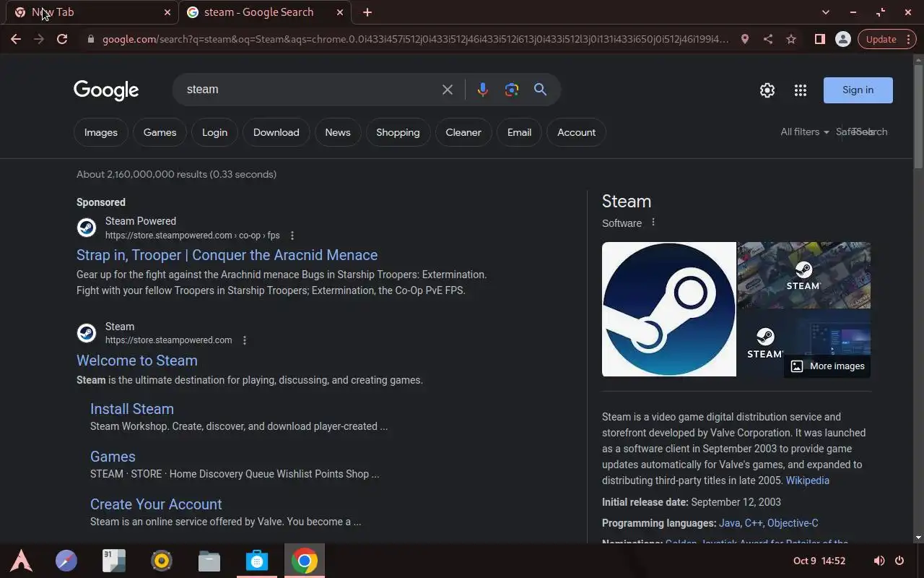Select the Download filter chip

[x=276, y=132]
